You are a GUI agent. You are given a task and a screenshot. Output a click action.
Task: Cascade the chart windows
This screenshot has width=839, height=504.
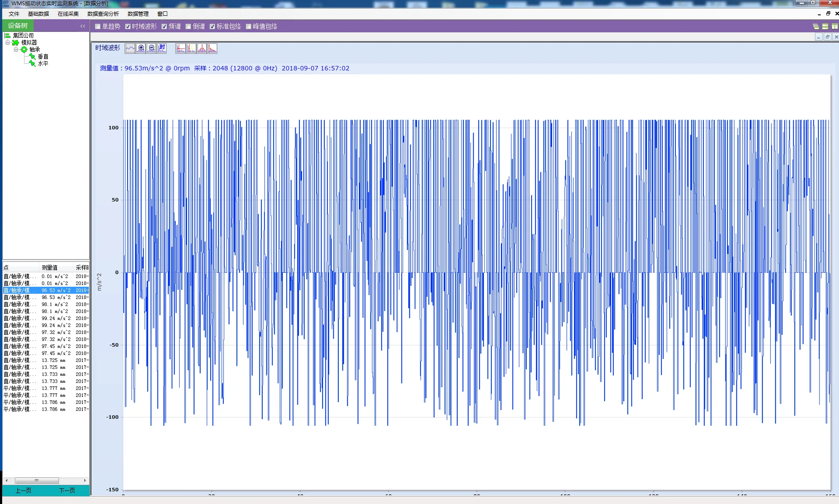[816, 26]
